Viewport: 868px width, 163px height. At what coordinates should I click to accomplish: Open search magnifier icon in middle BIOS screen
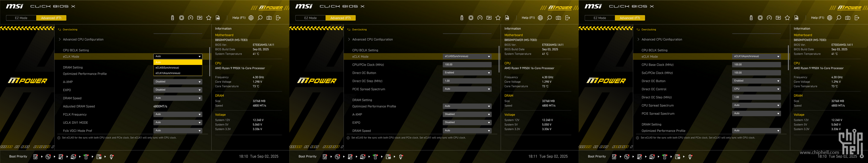(549, 18)
